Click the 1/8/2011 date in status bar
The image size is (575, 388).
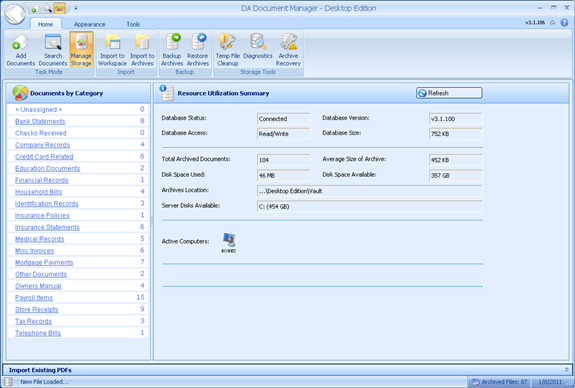(x=550, y=382)
